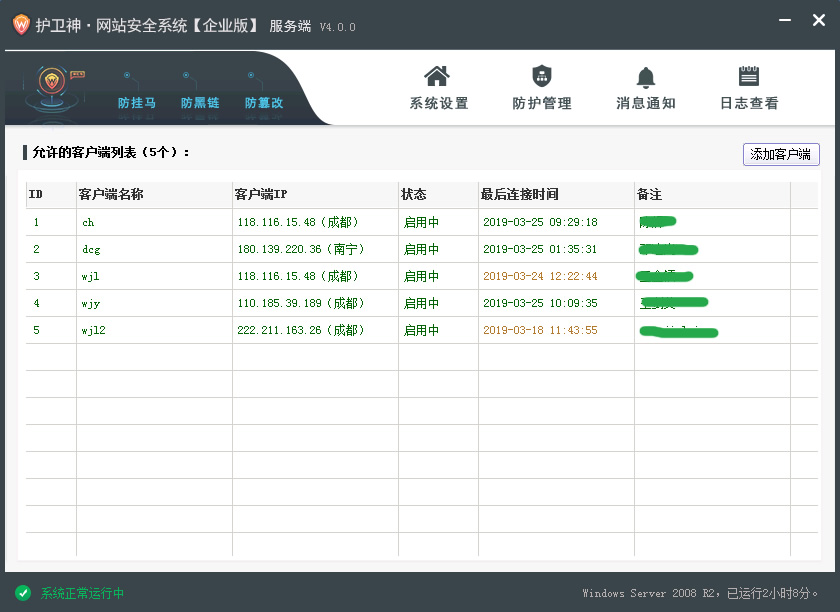Click the V4.0.0 version label

tap(338, 27)
